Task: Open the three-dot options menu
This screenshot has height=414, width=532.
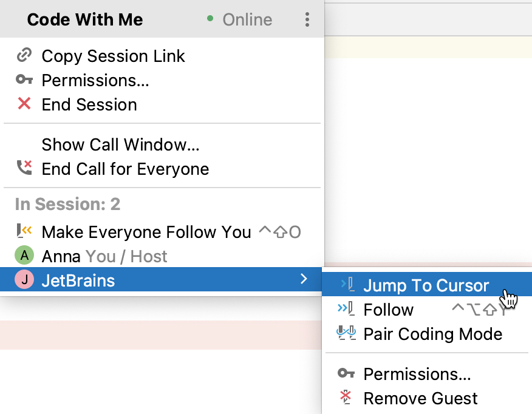Action: point(307,20)
